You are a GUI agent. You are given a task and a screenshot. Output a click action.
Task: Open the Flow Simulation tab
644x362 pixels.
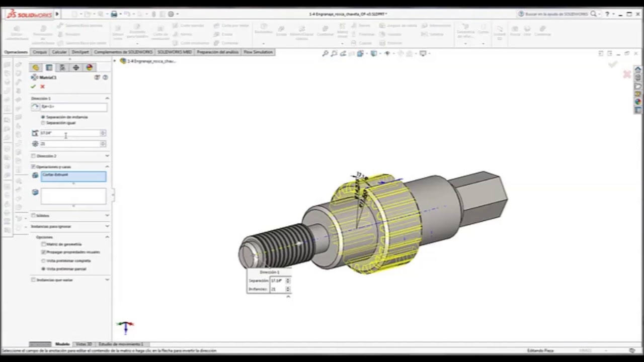coord(258,52)
